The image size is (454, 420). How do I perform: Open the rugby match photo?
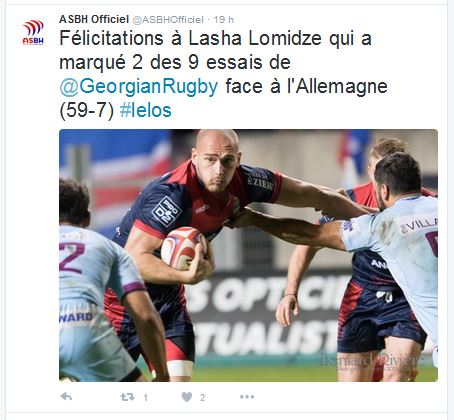tap(248, 255)
